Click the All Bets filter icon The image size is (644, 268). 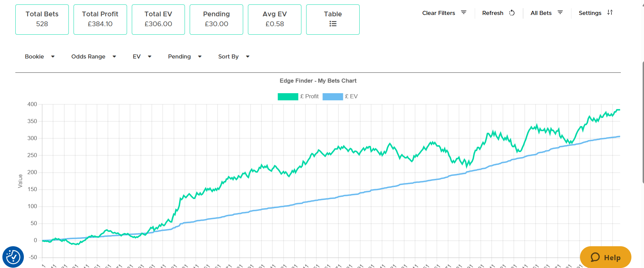[560, 13]
